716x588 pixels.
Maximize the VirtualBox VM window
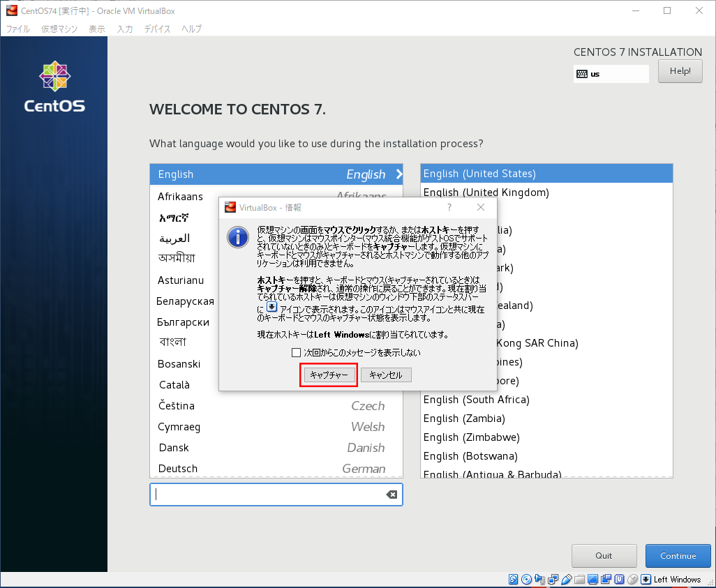tap(667, 10)
